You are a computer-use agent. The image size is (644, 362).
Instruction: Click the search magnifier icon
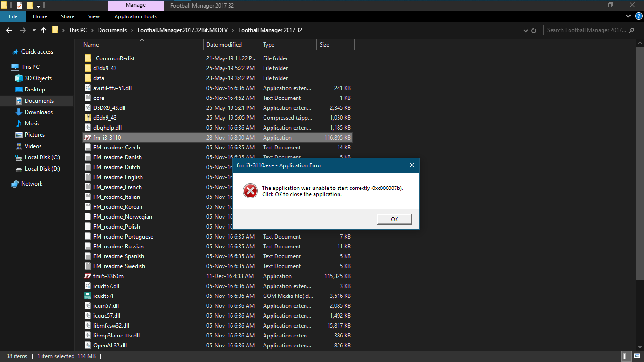tap(632, 30)
